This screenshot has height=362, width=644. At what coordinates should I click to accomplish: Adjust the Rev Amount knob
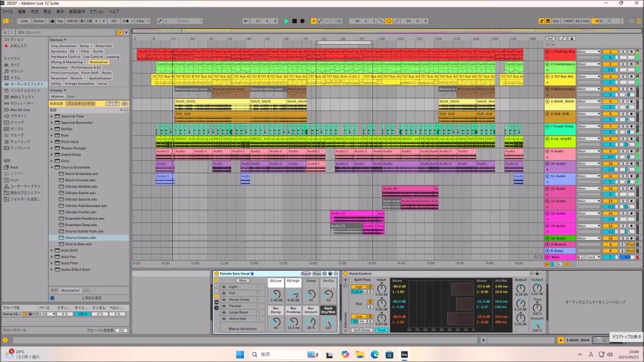coord(311,321)
